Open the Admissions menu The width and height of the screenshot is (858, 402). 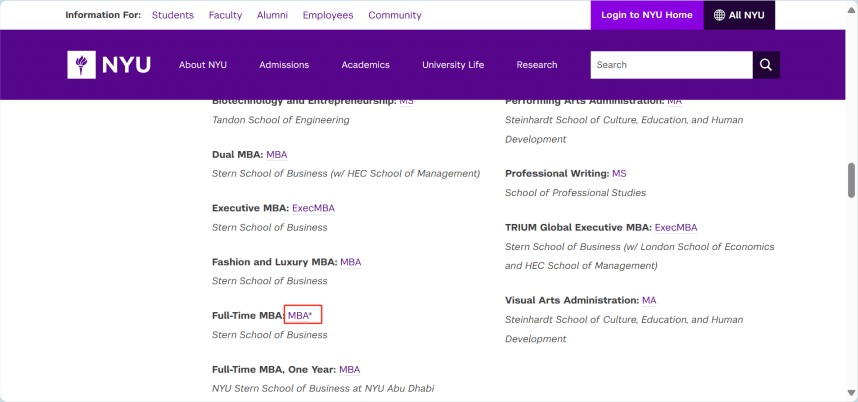point(284,65)
